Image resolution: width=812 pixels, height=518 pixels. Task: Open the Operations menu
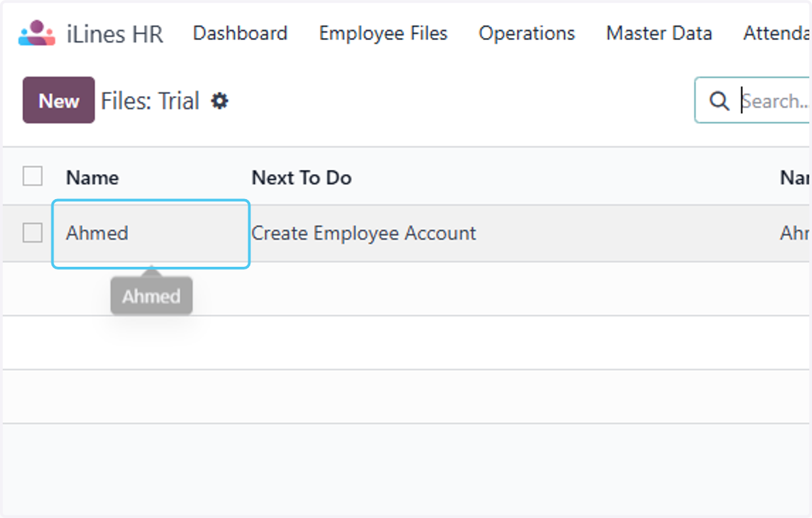526,33
